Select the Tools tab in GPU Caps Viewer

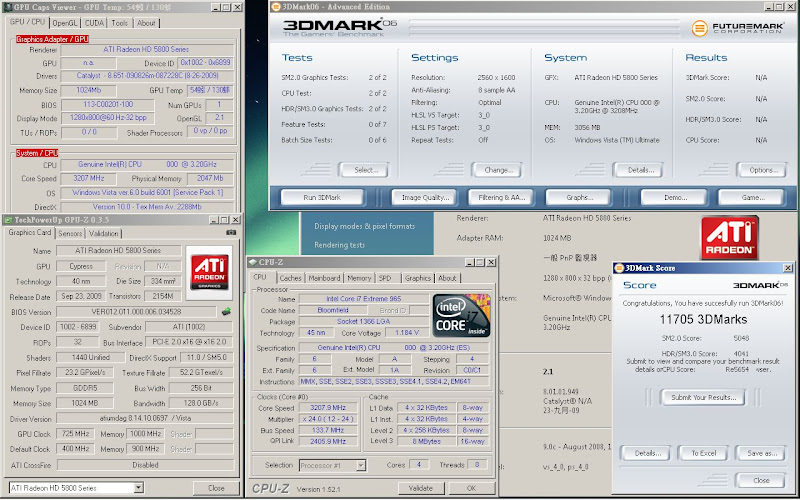pos(119,23)
